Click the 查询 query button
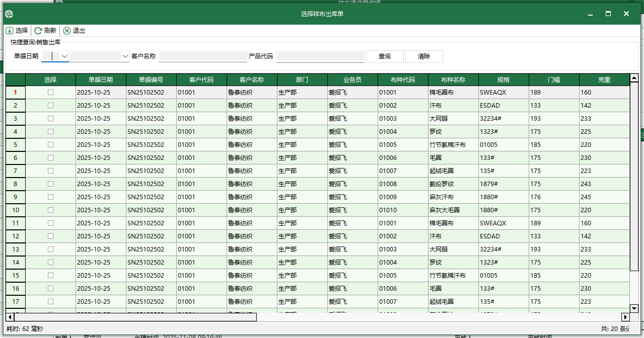The height and width of the screenshot is (338, 644). 385,56
